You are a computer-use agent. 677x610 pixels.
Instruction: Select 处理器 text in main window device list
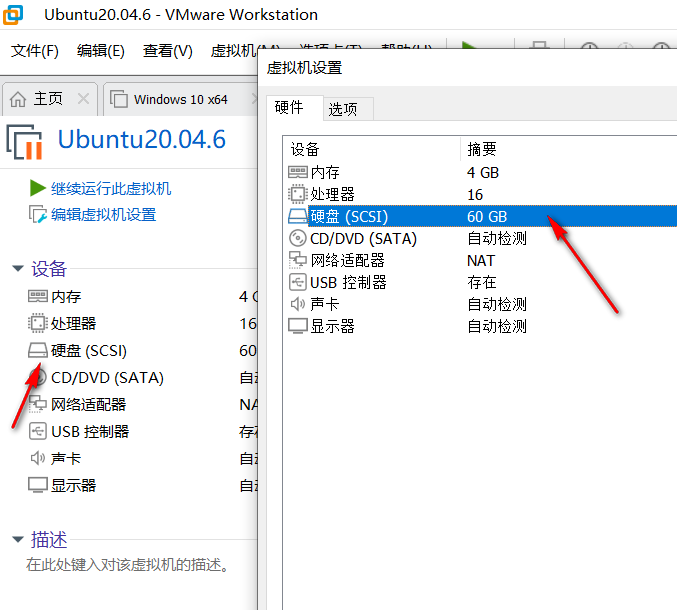[x=73, y=324]
